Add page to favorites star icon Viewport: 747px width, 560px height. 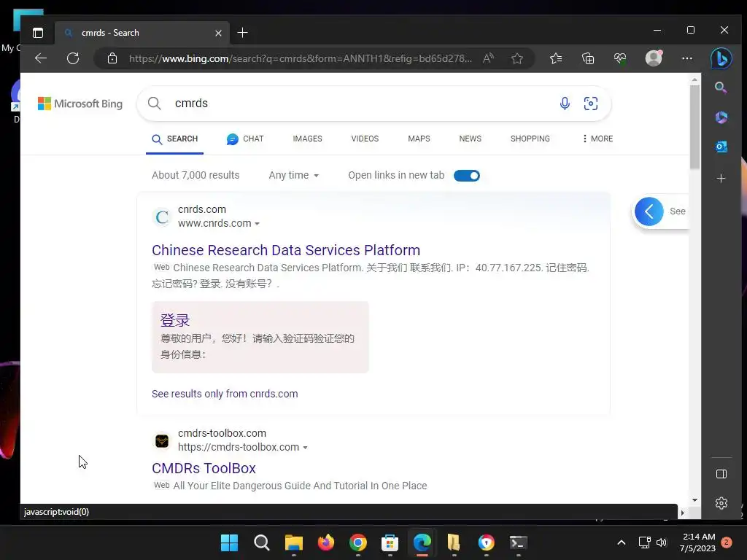click(x=517, y=58)
